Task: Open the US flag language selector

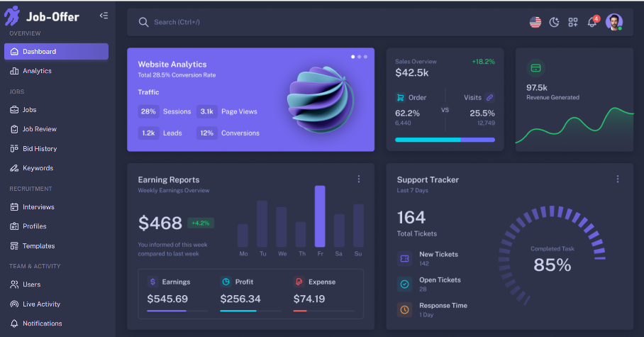Action: point(535,22)
